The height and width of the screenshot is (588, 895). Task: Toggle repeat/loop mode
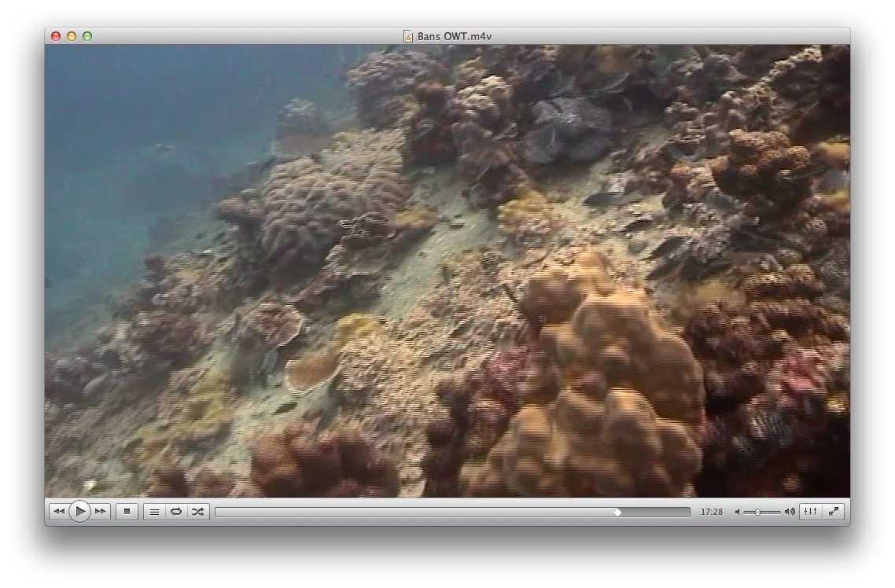(x=176, y=512)
